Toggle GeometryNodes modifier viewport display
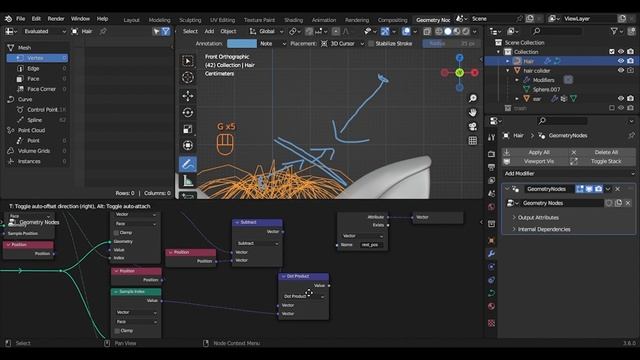 589,189
